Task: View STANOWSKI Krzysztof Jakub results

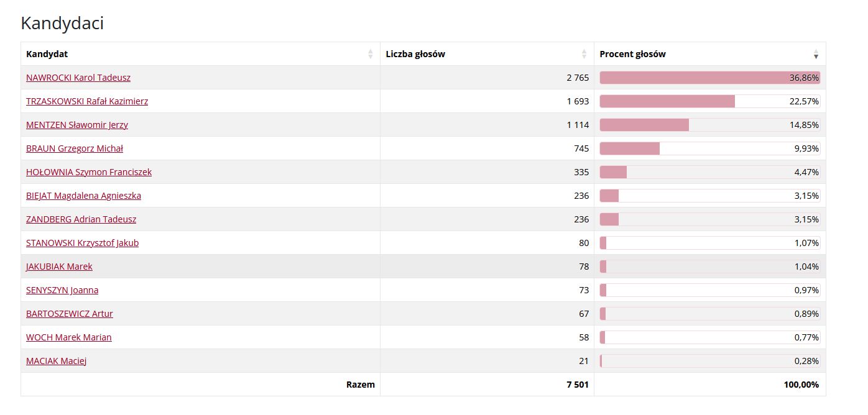Action: tap(82, 243)
